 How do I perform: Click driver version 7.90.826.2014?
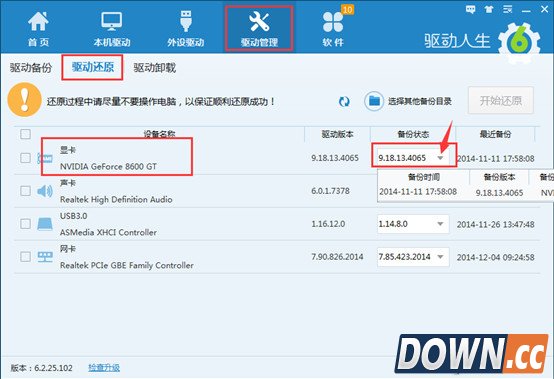337,256
